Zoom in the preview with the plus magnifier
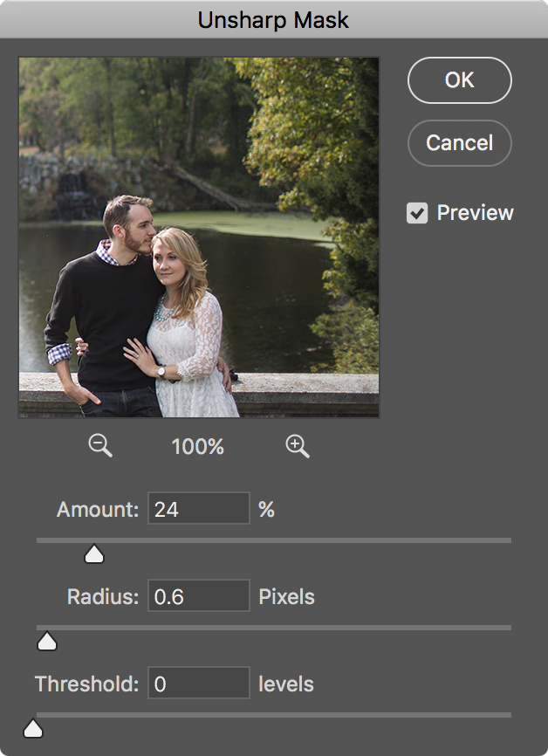Viewport: 548px width, 756px height. [x=298, y=445]
